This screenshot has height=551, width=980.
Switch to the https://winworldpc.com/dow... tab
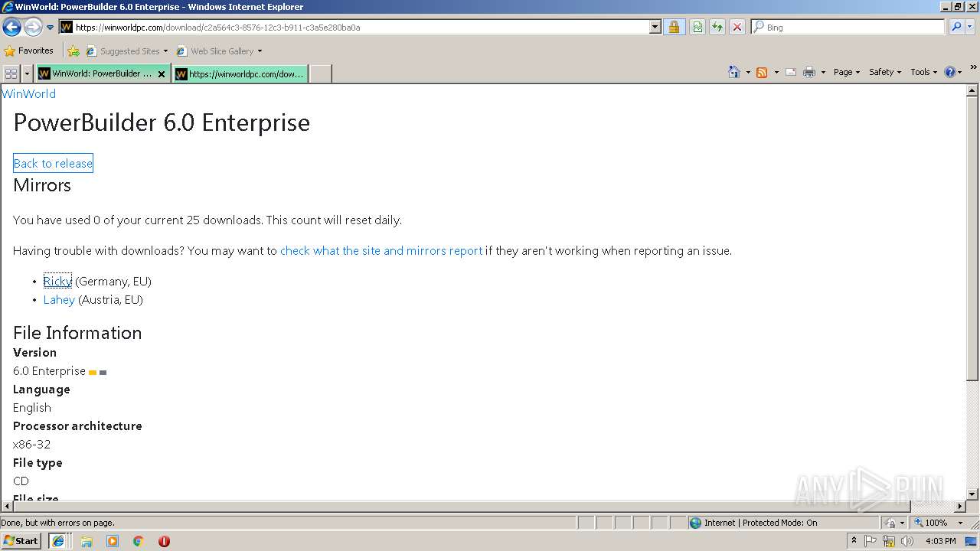240,73
